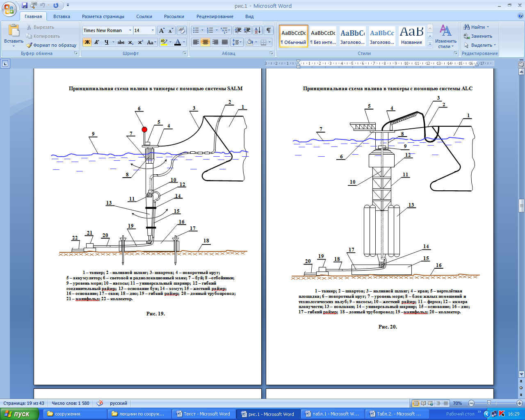Toggle the show paragraph marks (¶) button
This screenshot has width=525, height=420.
pos(269,30)
